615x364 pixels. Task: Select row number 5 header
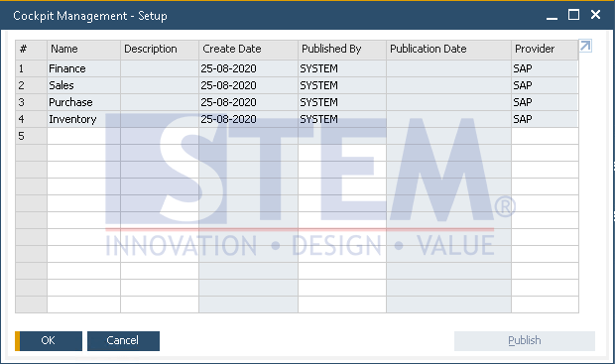click(x=31, y=136)
